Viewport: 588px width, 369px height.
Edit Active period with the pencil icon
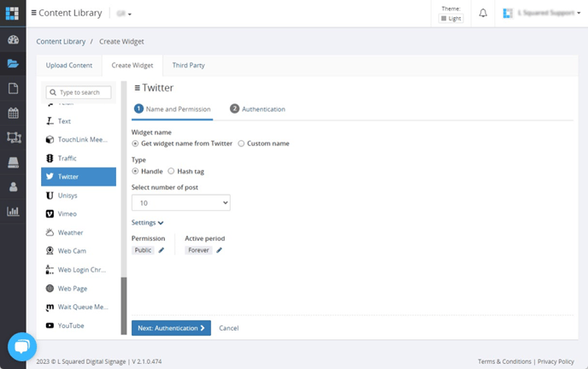pyautogui.click(x=220, y=250)
